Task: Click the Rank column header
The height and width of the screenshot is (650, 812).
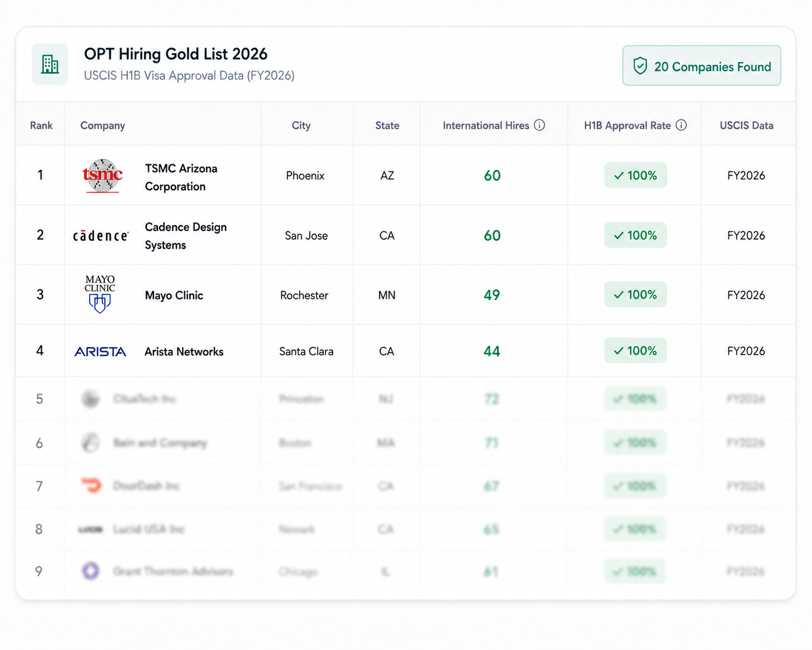Action: [41, 125]
